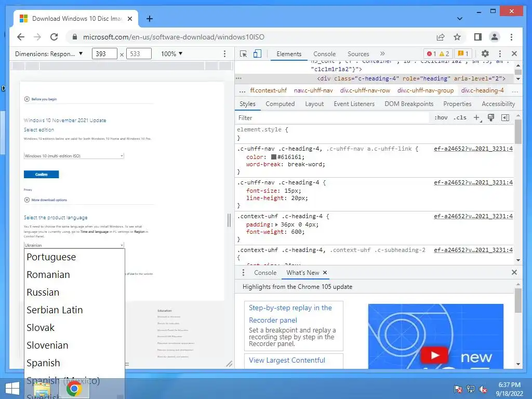Expand the Before you begin section
This screenshot has width=532, height=399.
coord(41,99)
